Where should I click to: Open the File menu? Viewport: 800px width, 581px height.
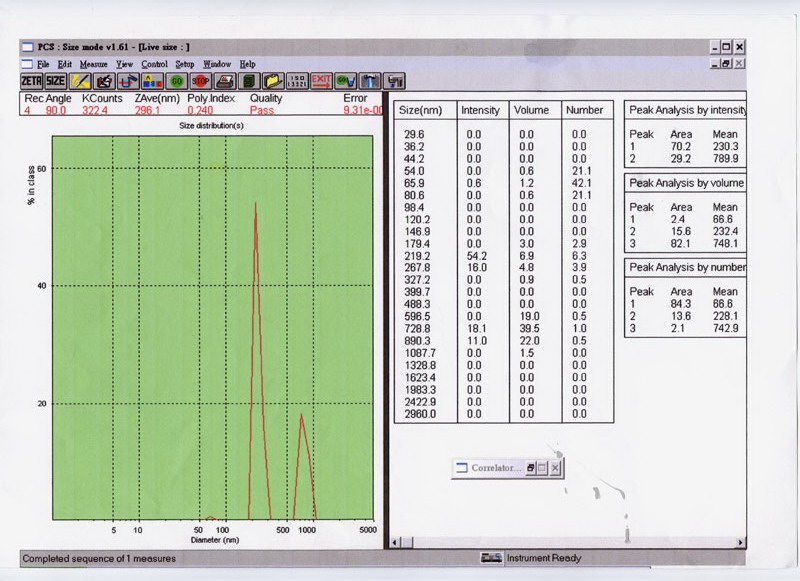tap(43, 64)
